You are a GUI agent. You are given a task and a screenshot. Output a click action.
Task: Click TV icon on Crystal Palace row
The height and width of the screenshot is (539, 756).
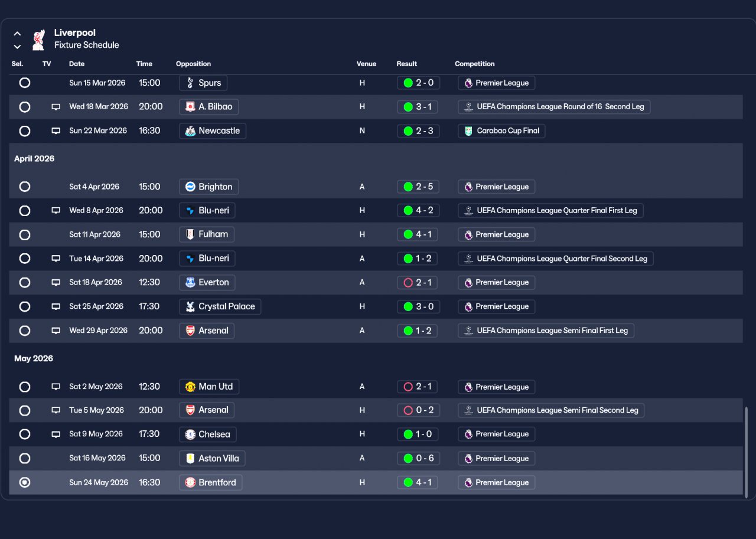coord(56,306)
